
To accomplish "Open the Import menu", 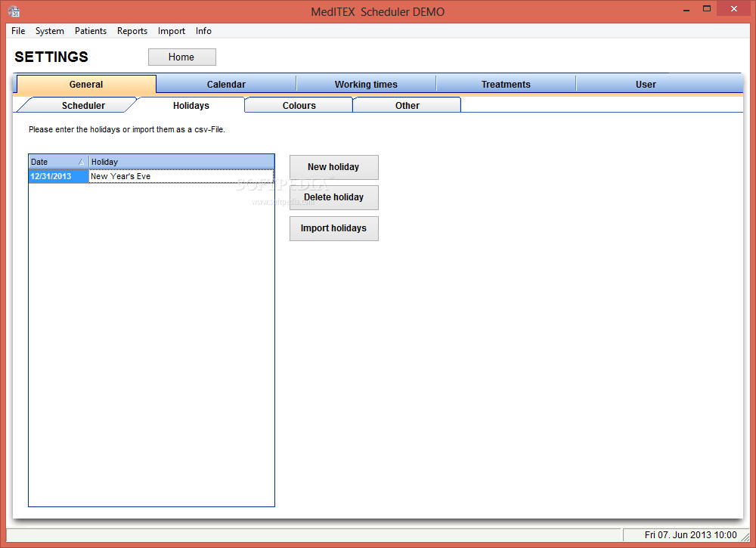I will pyautogui.click(x=171, y=31).
